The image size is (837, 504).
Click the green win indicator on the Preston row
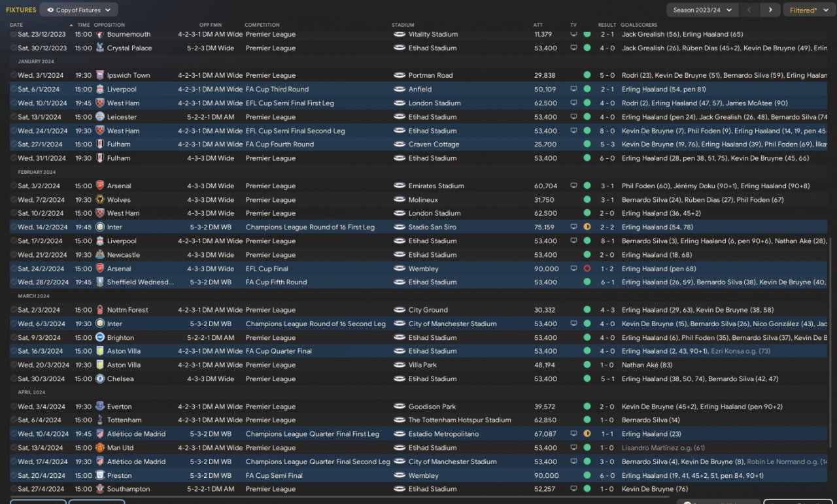pos(587,475)
